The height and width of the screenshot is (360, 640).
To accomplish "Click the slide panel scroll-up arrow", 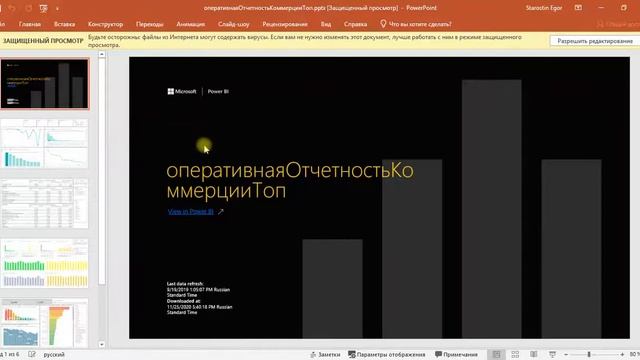I will click(x=102, y=54).
